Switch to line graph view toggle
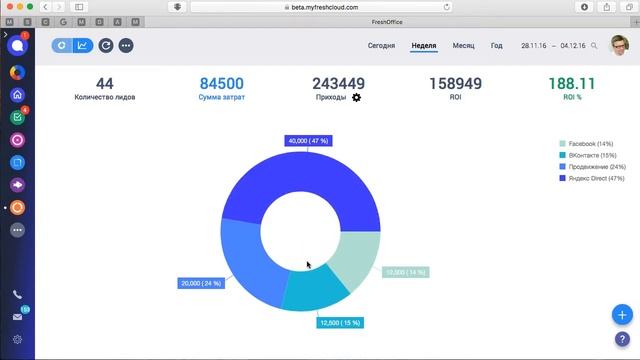Viewport: 640px width, 360px height. tap(83, 45)
